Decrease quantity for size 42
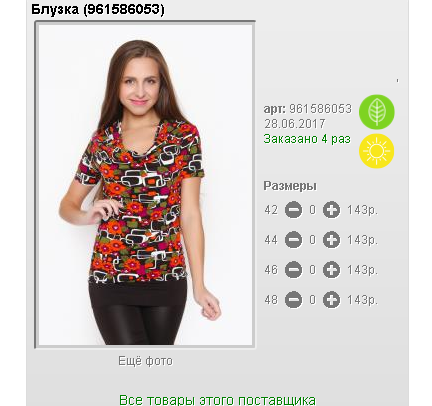 pyautogui.click(x=293, y=210)
